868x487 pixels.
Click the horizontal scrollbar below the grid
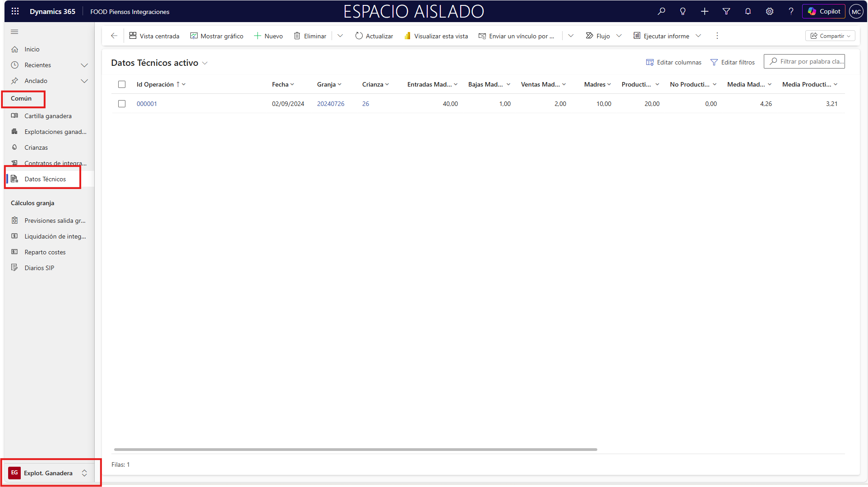pyautogui.click(x=356, y=449)
